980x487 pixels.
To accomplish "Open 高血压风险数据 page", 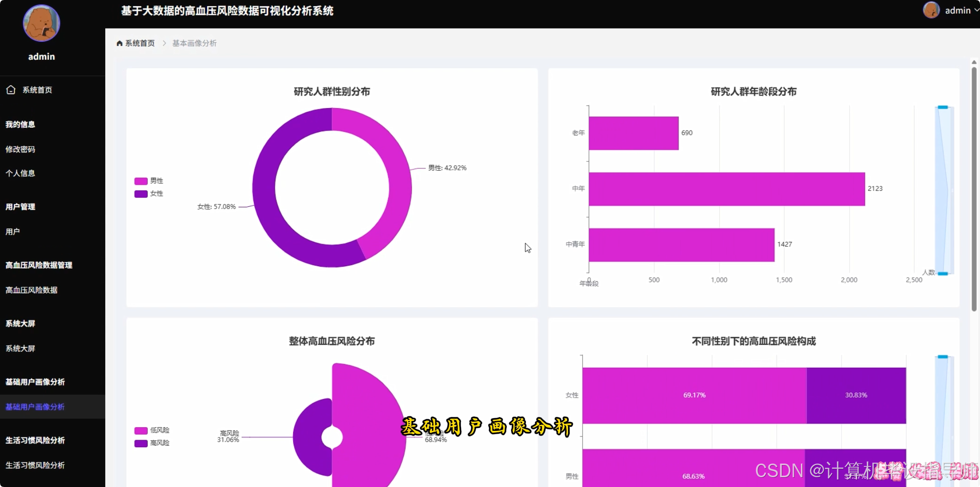I will click(31, 290).
